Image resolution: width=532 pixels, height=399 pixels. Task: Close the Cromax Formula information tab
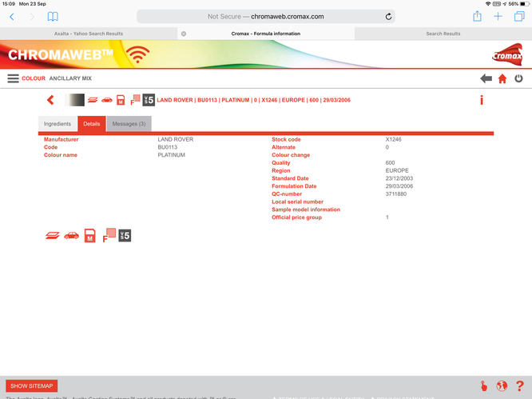184,34
